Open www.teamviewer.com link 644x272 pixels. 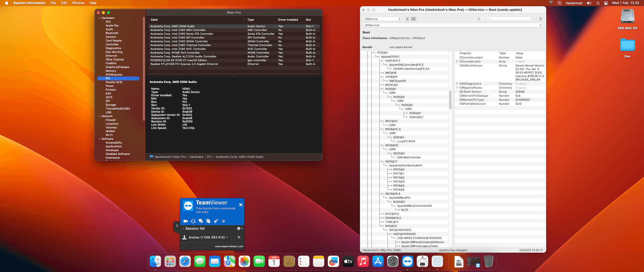(229, 246)
